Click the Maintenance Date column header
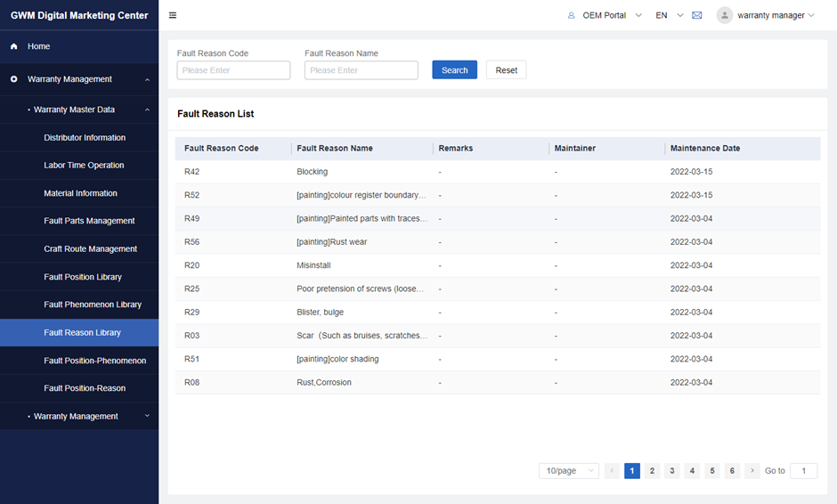This screenshot has height=504, width=837. pos(705,149)
